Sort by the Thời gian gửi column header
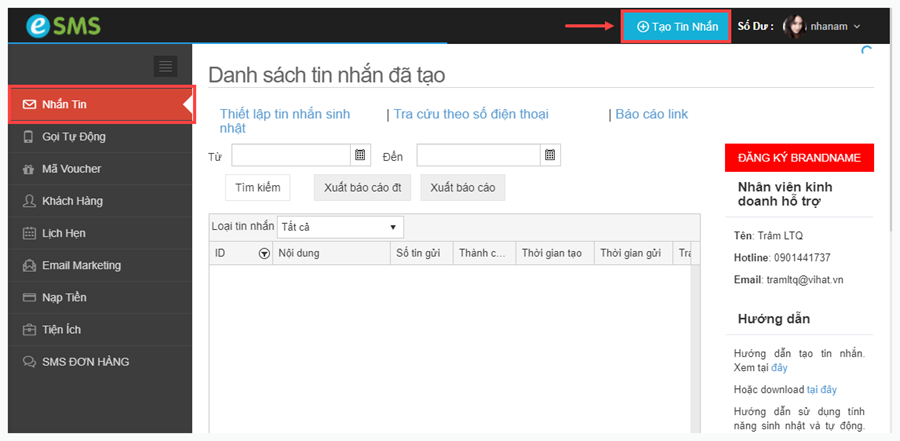Image resolution: width=900 pixels, height=441 pixels. 633,253
